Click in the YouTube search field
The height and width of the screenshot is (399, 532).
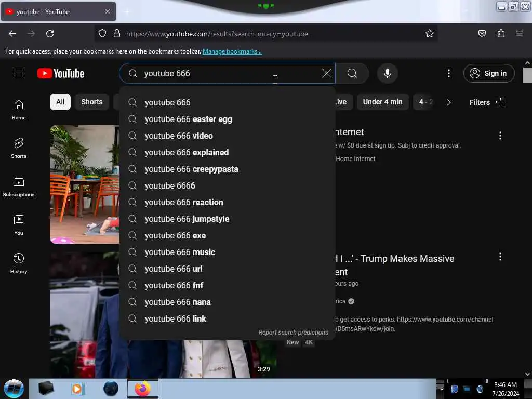click(228, 73)
